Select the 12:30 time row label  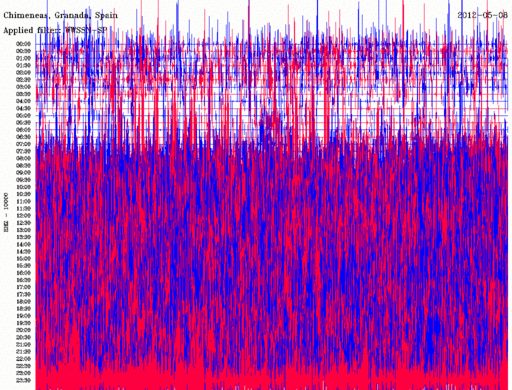(23, 223)
